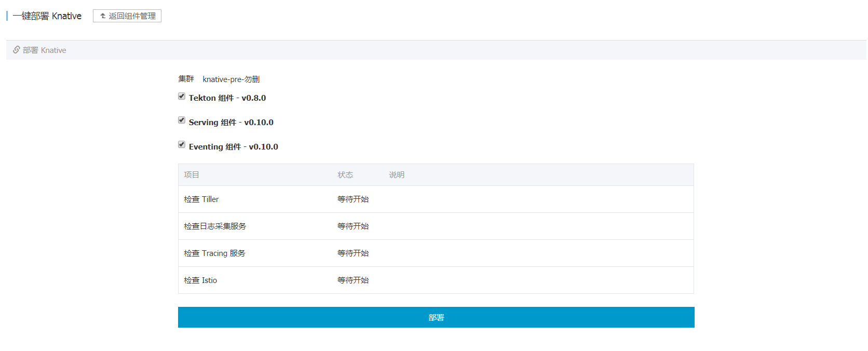Click the 集群 field label
This screenshot has height=351, width=868.
click(186, 79)
